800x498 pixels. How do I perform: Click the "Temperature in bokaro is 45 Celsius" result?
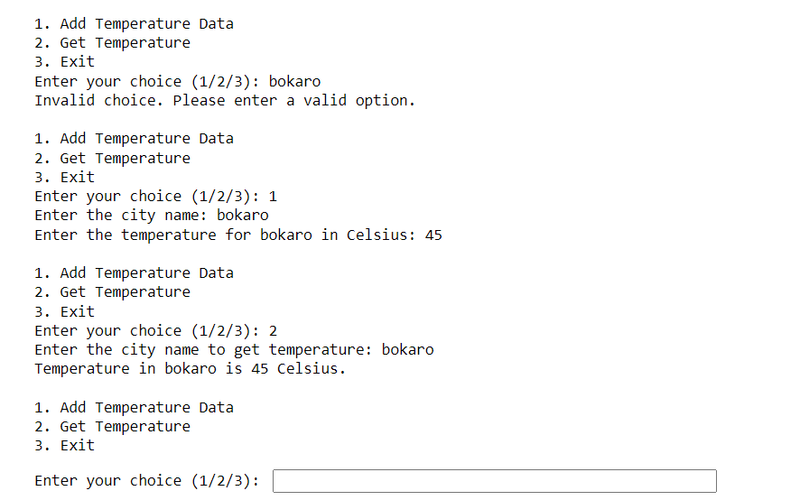point(189,369)
